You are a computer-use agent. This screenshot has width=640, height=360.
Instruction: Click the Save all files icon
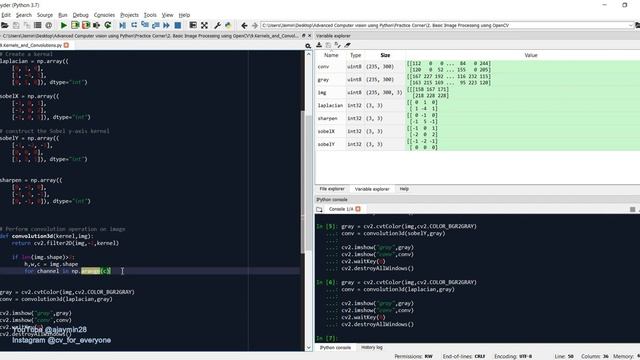pyautogui.click(x=27, y=25)
